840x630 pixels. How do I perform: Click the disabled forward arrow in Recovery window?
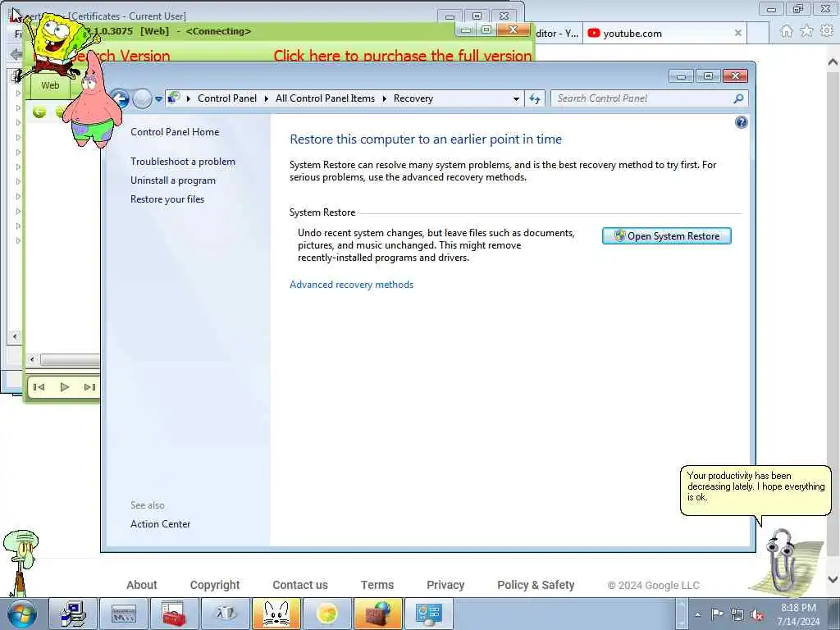[x=142, y=98]
